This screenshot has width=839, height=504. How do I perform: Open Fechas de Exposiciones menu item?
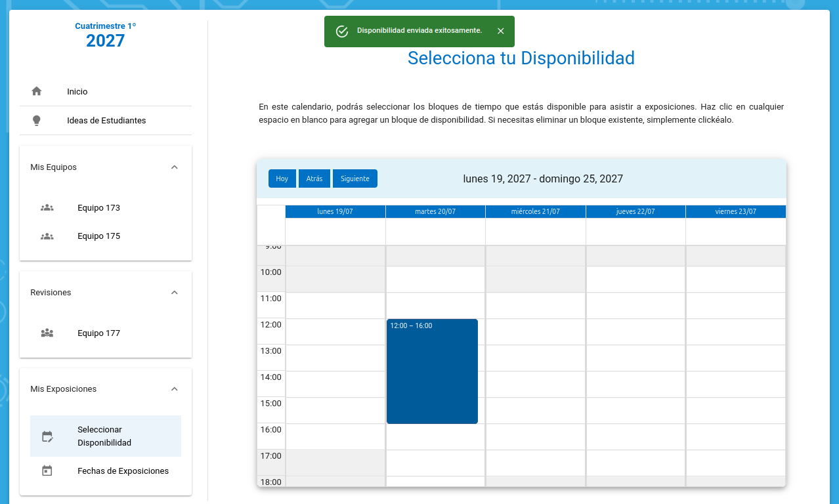(123, 471)
